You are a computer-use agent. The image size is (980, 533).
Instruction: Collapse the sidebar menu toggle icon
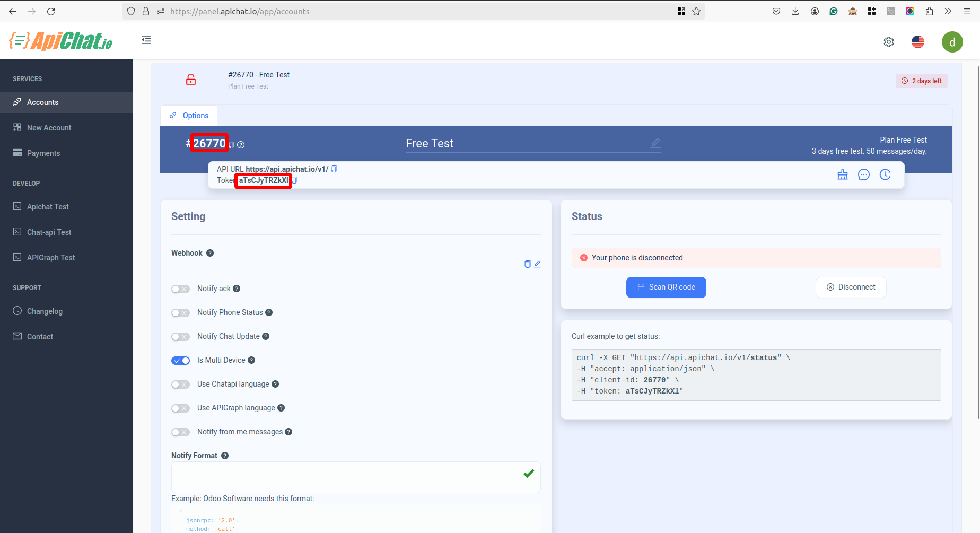pyautogui.click(x=146, y=40)
